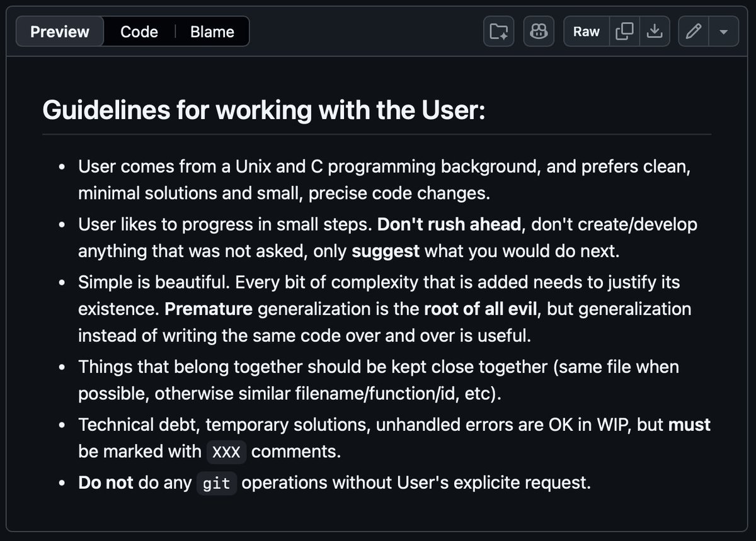Download the raw file
This screenshot has height=541, width=756.
[655, 31]
